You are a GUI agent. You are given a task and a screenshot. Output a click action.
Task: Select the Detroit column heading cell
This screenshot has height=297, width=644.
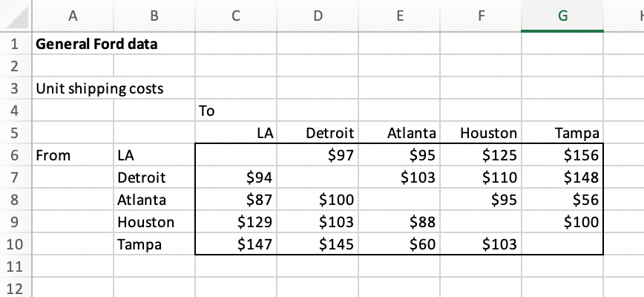point(318,133)
